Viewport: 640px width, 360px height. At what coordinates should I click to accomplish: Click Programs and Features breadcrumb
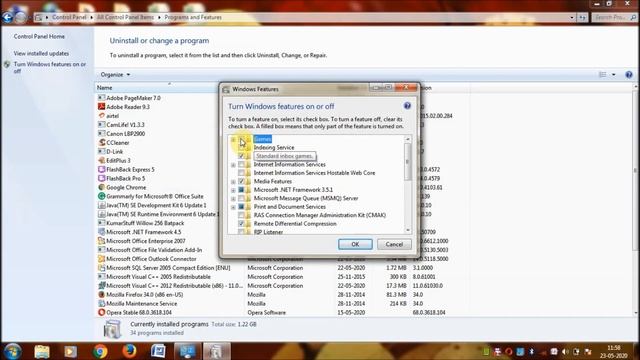193,17
